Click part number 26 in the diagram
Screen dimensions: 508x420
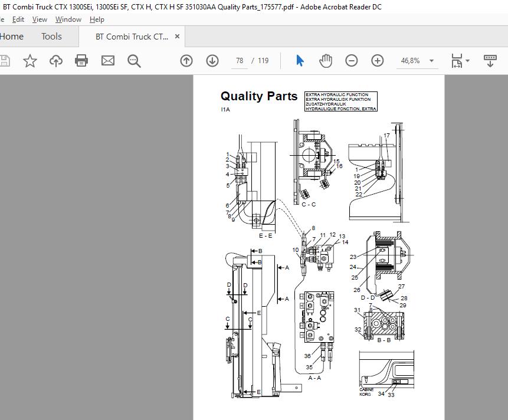click(357, 290)
